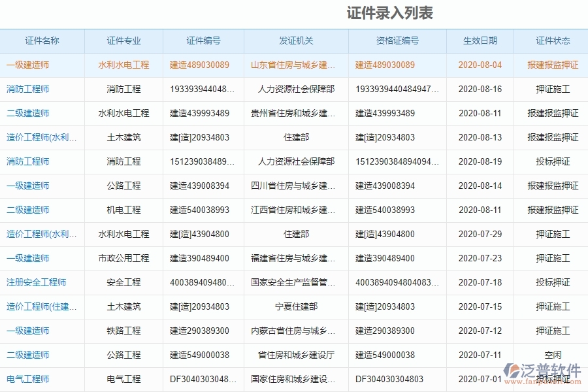Image resolution: width=588 pixels, height=392 pixels.
Task: Click the effective date 2020-08-04 link
Action: [x=480, y=65]
